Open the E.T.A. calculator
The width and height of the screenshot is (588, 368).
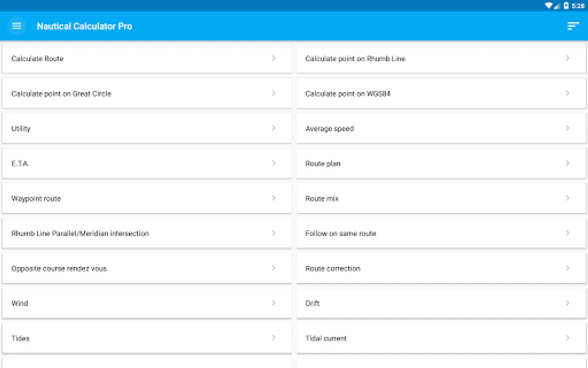point(20,164)
